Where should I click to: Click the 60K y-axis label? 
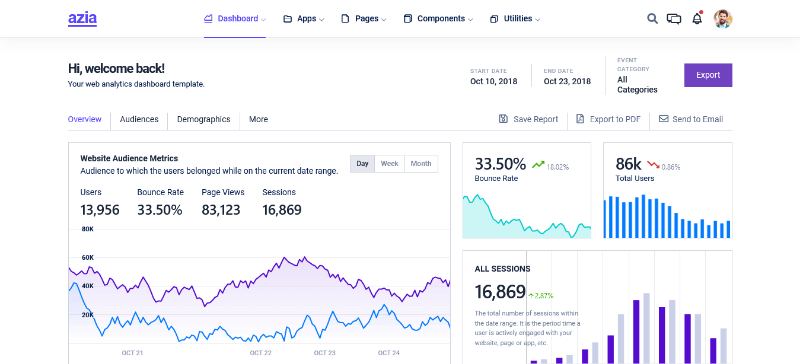(88, 257)
